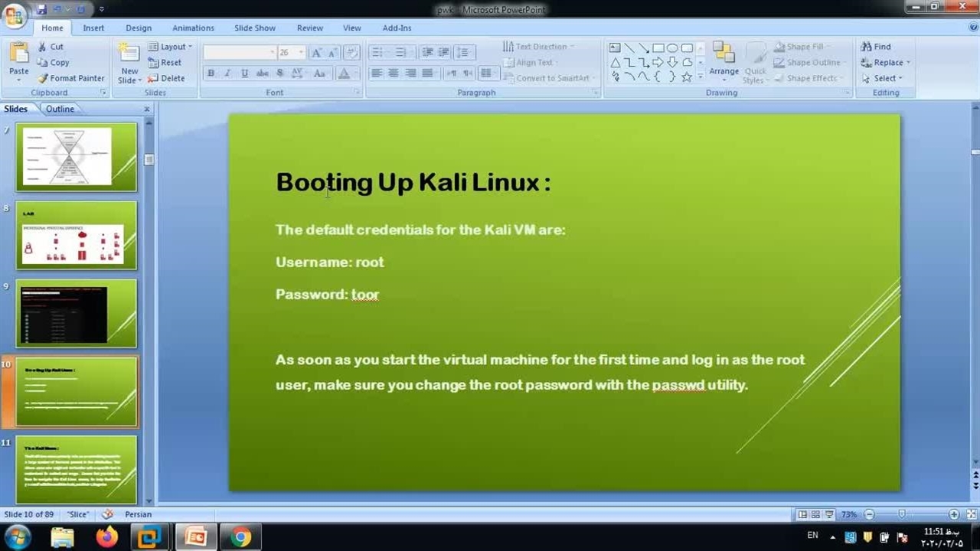Open the Slide Sorter view from status bar

[815, 515]
